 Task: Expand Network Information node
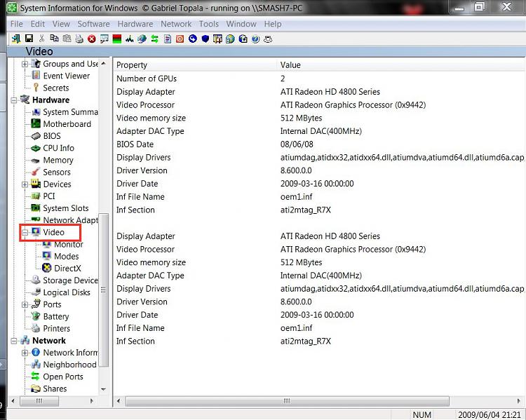(x=25, y=353)
